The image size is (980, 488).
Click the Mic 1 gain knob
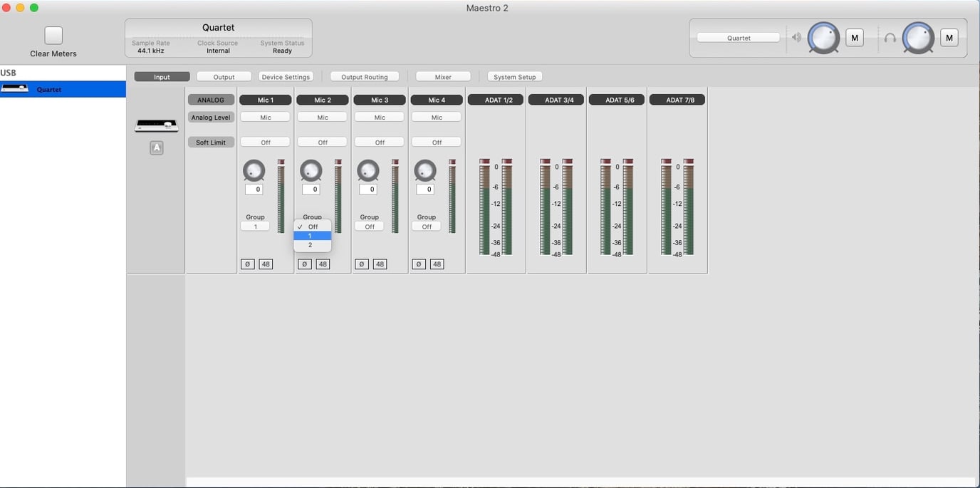254,170
